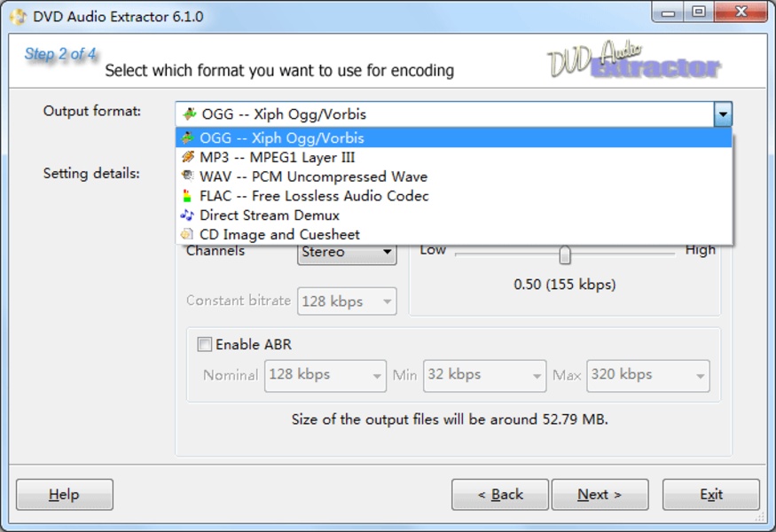
Task: Open the Max 320 kbps dropdown
Action: coord(647,376)
